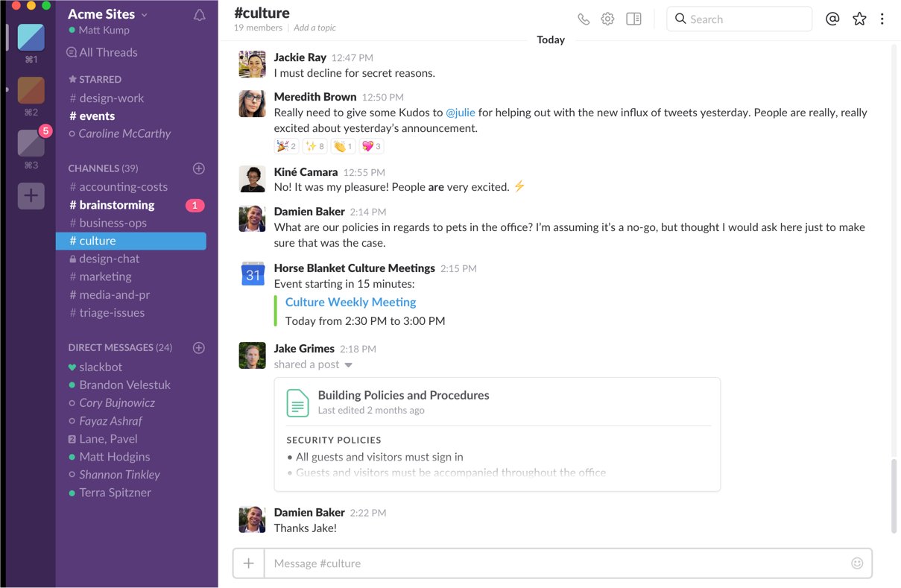
Task: Open the emoji picker in message box
Action: click(x=859, y=563)
